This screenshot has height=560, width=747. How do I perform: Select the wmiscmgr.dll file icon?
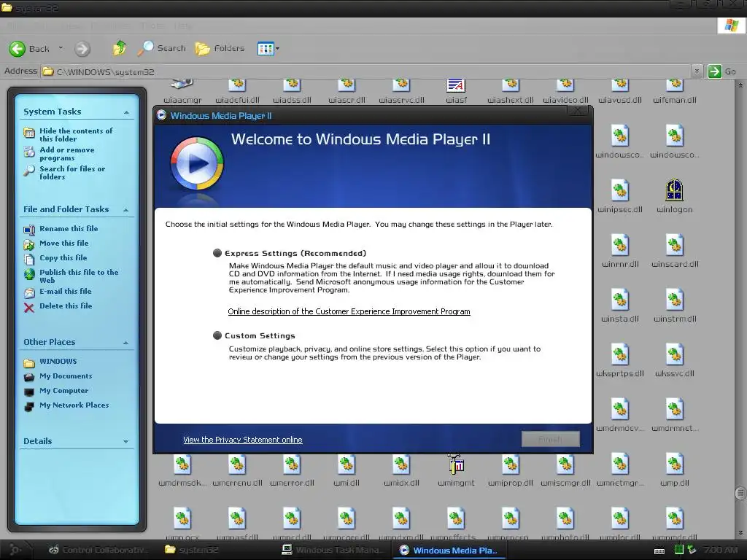pyautogui.click(x=565, y=464)
